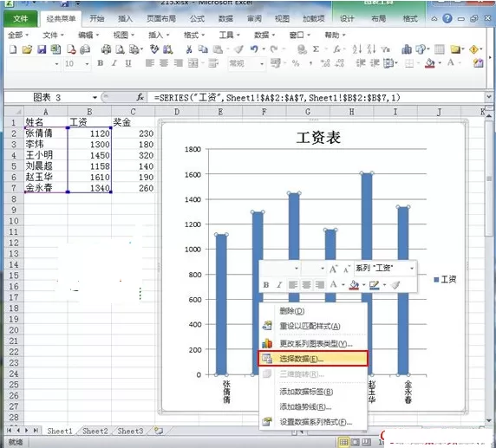Insert a chart using the column chart icon

(x=407, y=49)
